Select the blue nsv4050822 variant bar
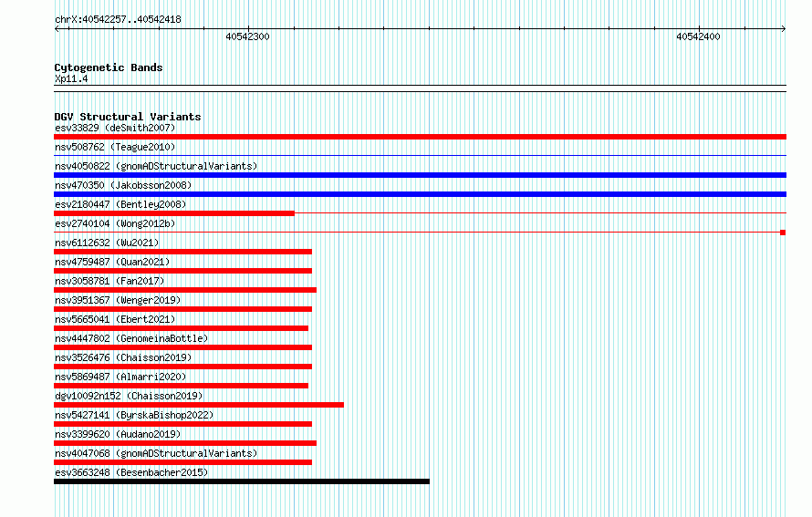Screen dimensions: 812x517 point(420,175)
